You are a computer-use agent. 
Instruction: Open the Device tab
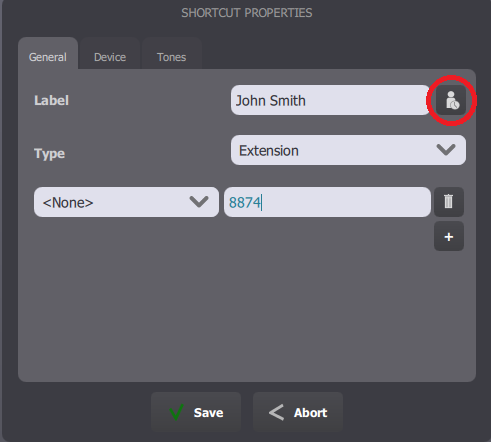[110, 54]
